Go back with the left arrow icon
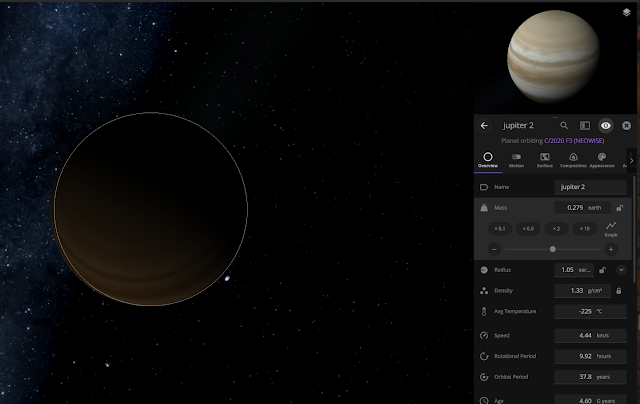 tap(484, 126)
